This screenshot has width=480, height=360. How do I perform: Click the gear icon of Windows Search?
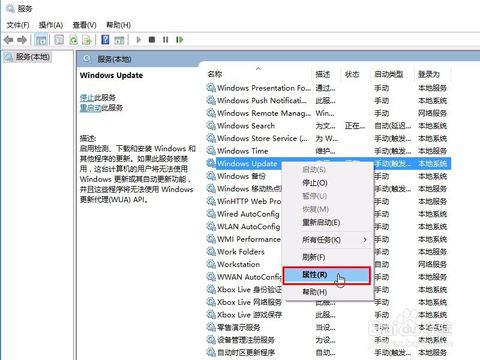click(211, 126)
